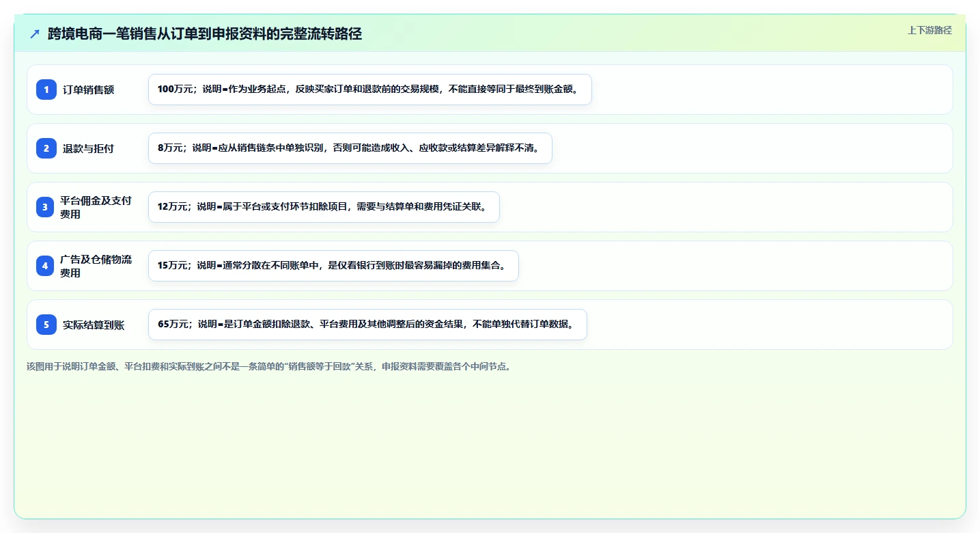The image size is (980, 533).
Task: Click the 广告及仓储物流费用 label
Action: [x=96, y=266]
